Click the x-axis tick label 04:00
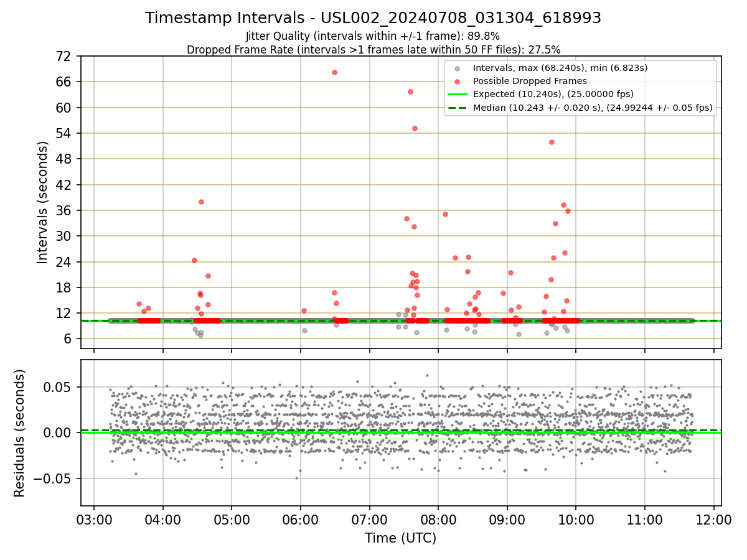 click(163, 519)
